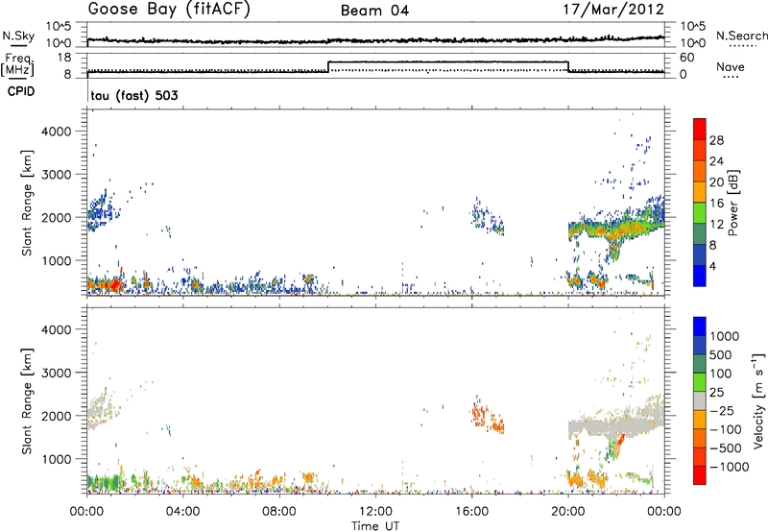Click the '1000' tick on Velocity colorbar
The height and width of the screenshot is (532, 768).
point(725,336)
